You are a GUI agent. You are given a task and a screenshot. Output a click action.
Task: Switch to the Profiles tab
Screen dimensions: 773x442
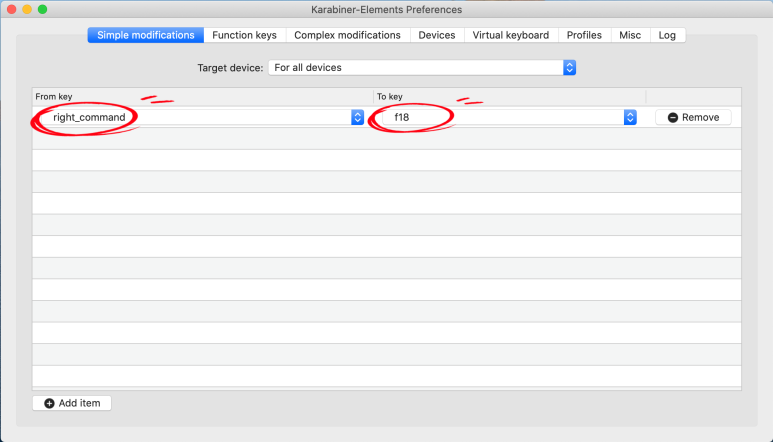[x=584, y=35]
